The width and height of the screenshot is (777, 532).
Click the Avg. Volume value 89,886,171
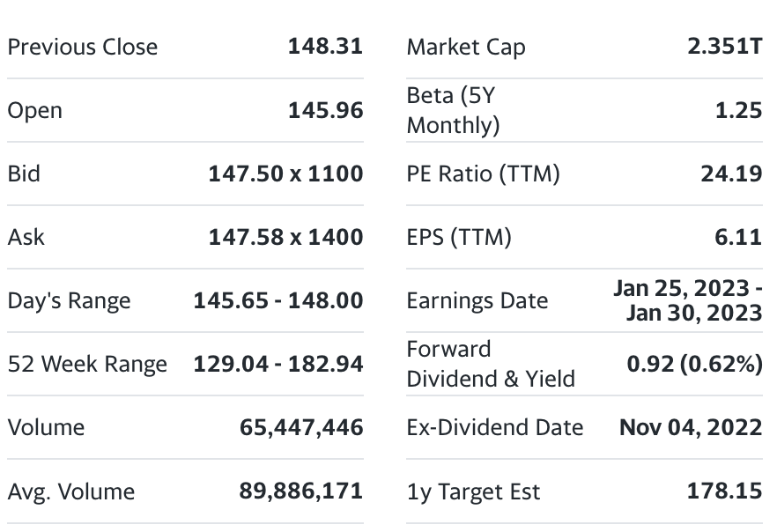[301, 491]
